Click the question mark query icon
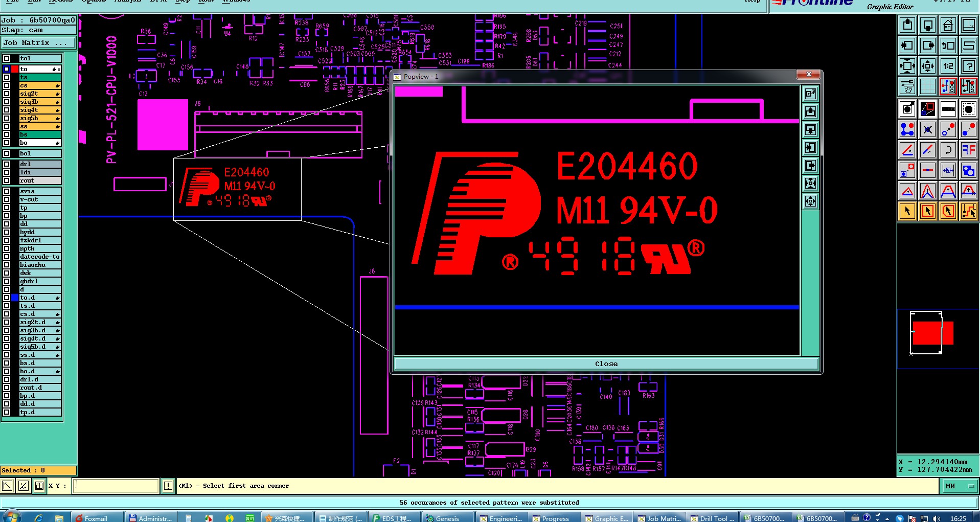The image size is (980, 522). (969, 66)
